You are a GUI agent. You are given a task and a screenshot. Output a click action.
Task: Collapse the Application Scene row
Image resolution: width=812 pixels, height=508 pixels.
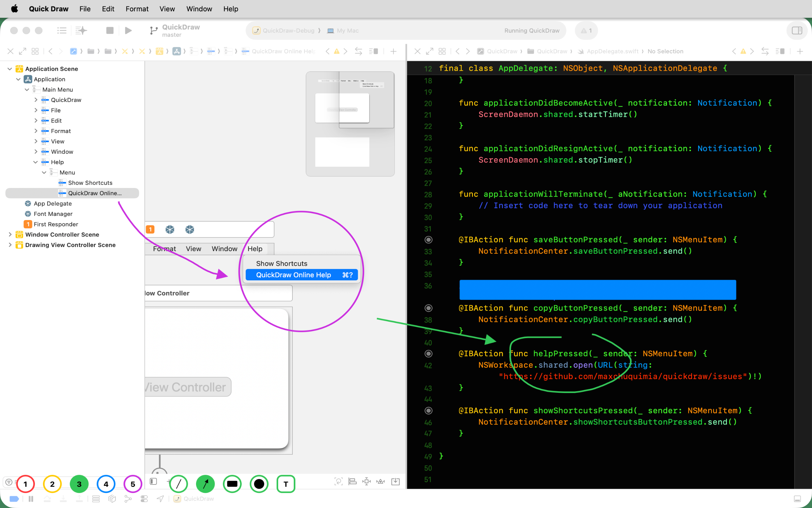click(x=10, y=69)
